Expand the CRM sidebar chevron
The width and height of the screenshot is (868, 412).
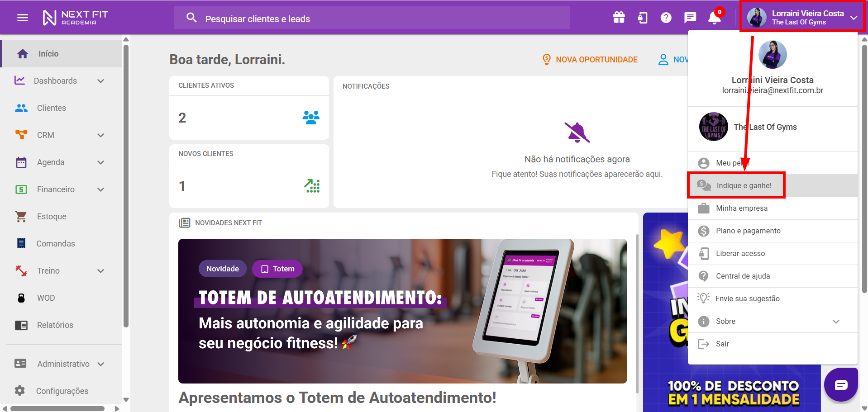point(100,135)
